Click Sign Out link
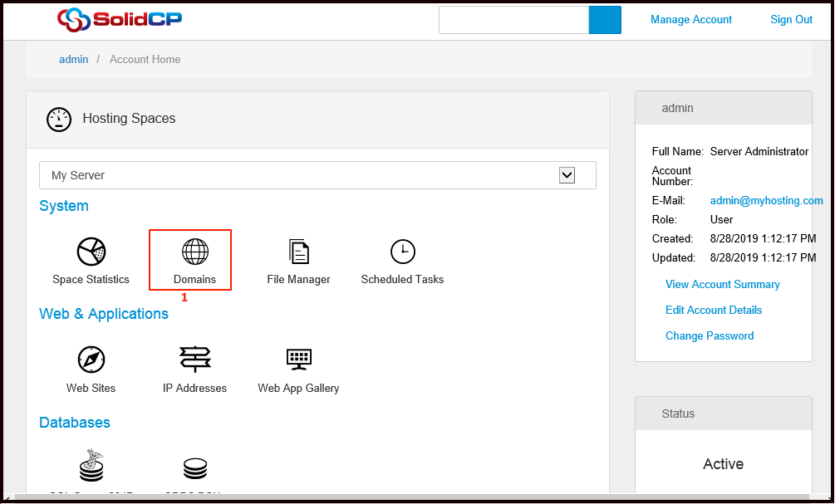Viewport: 835px width, 504px height. click(791, 20)
